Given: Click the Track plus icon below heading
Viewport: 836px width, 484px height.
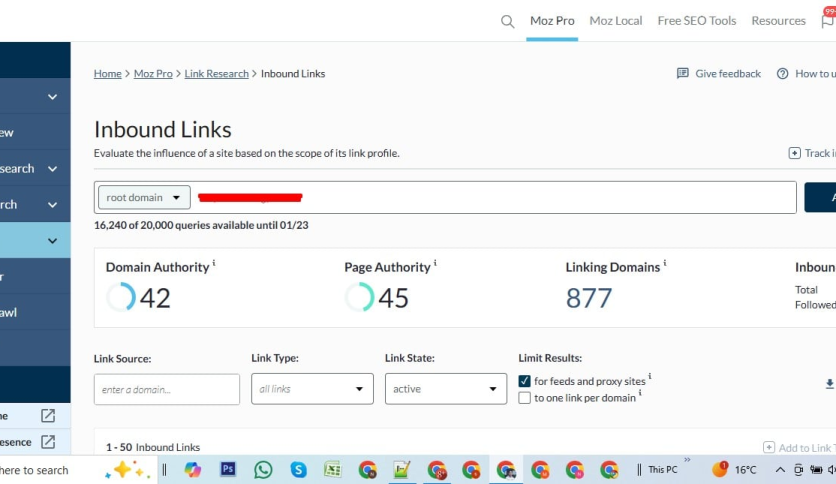Looking at the screenshot, I should pyautogui.click(x=794, y=153).
